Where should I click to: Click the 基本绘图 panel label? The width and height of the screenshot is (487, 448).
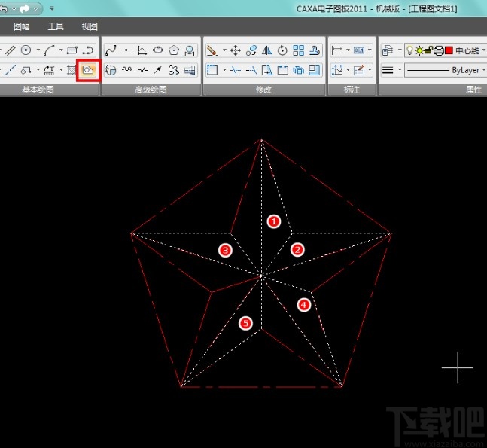point(38,90)
